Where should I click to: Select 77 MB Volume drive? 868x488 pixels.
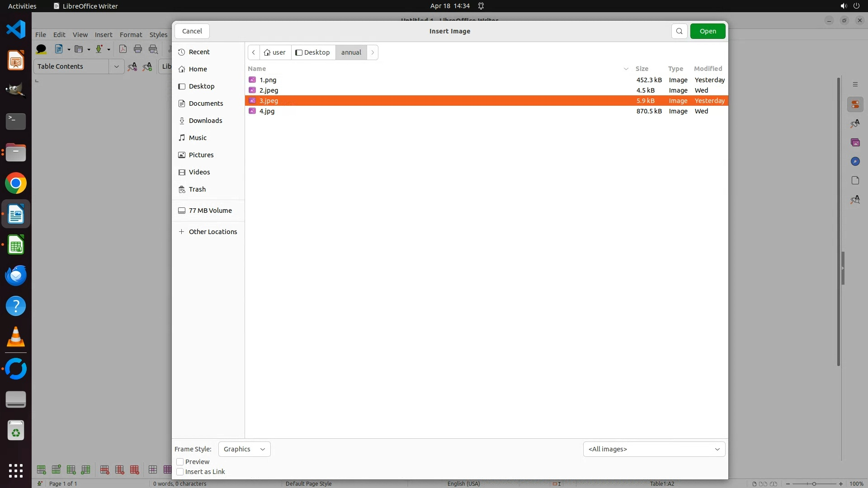[210, 211]
